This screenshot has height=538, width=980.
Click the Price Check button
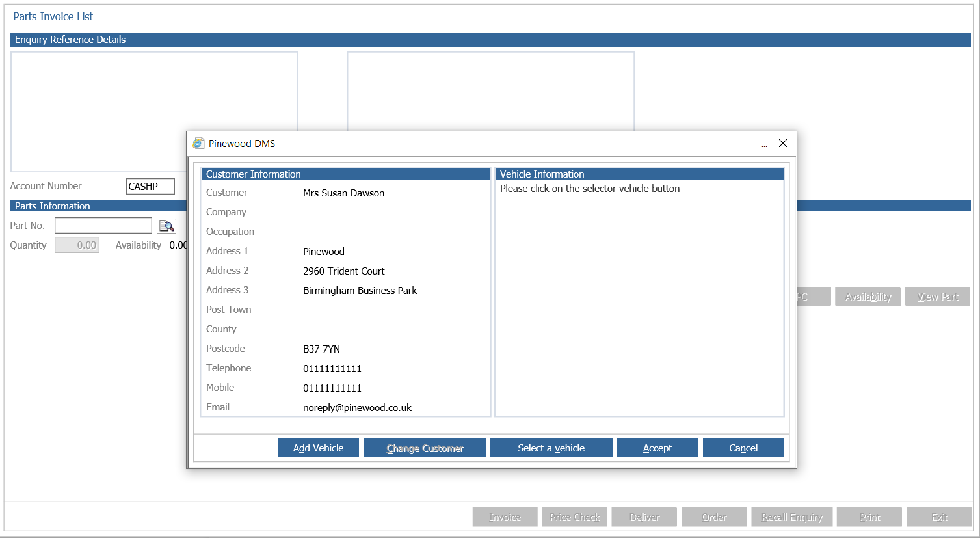pos(574,517)
